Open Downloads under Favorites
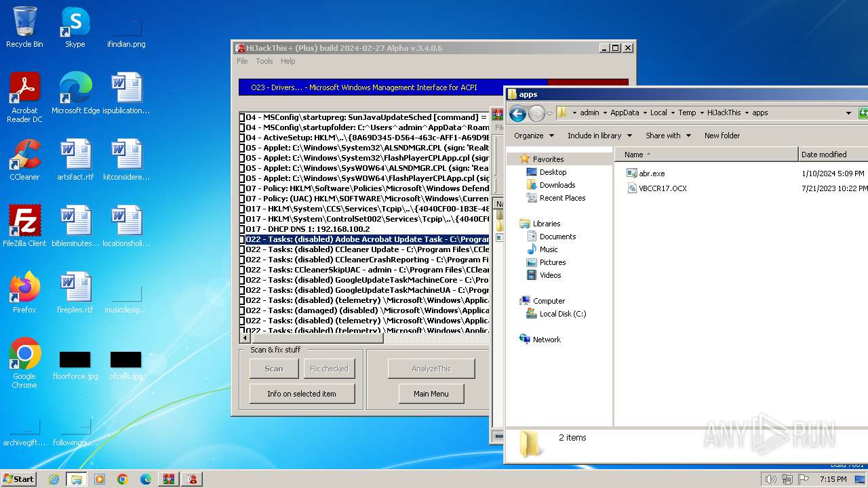Image resolution: width=868 pixels, height=488 pixels. click(x=557, y=185)
